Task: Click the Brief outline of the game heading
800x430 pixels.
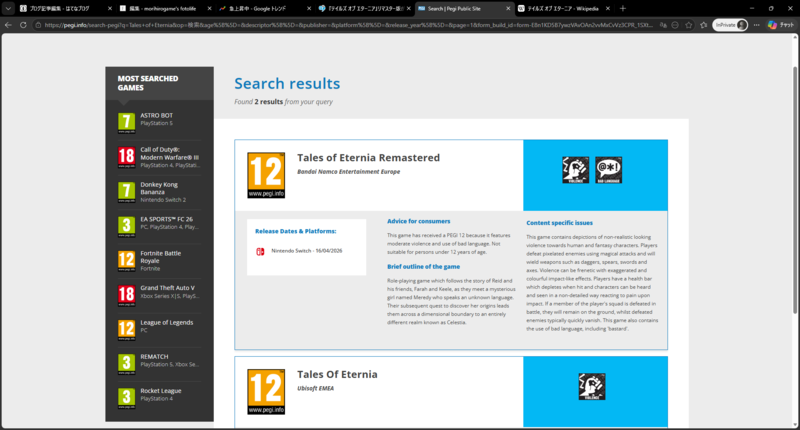Action: (x=423, y=267)
